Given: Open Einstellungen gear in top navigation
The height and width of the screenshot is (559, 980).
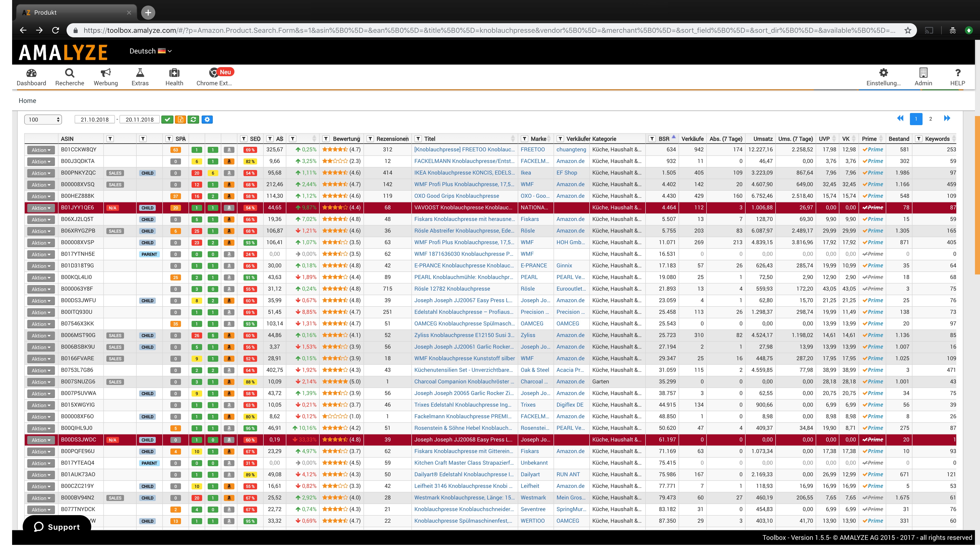Looking at the screenshot, I should pos(883,77).
